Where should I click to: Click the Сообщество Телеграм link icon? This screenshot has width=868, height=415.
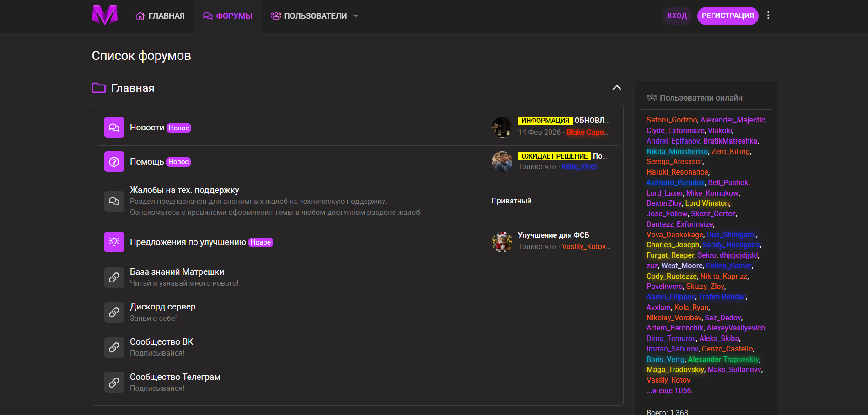[114, 382]
